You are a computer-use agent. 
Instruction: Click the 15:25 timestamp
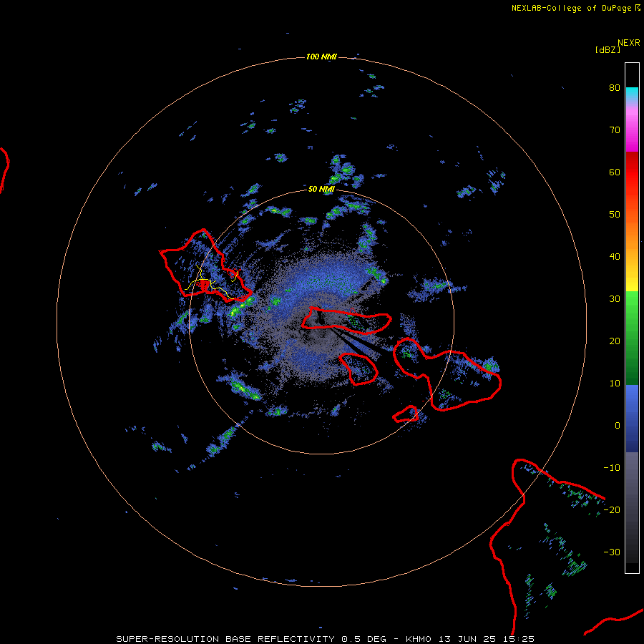(x=518, y=639)
